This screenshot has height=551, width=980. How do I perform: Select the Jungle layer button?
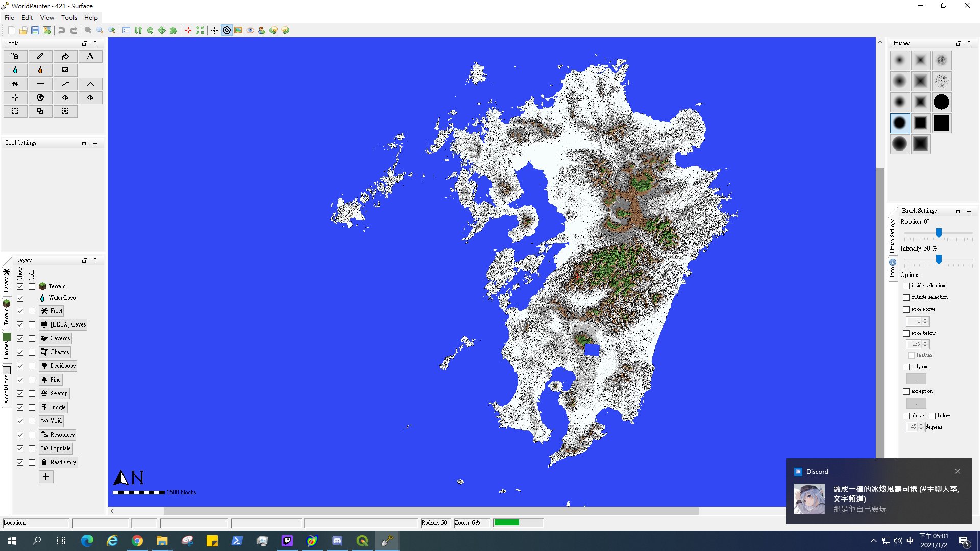[54, 407]
